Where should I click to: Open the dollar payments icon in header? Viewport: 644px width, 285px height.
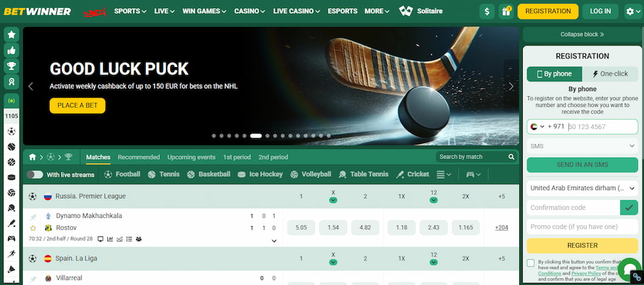[487, 12]
